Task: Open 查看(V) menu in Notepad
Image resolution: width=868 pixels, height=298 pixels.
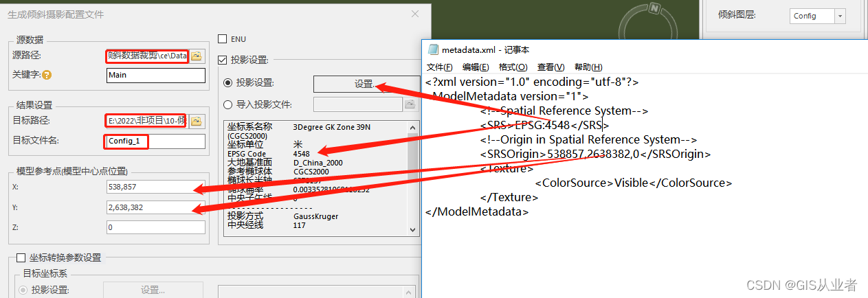Action: 550,67
